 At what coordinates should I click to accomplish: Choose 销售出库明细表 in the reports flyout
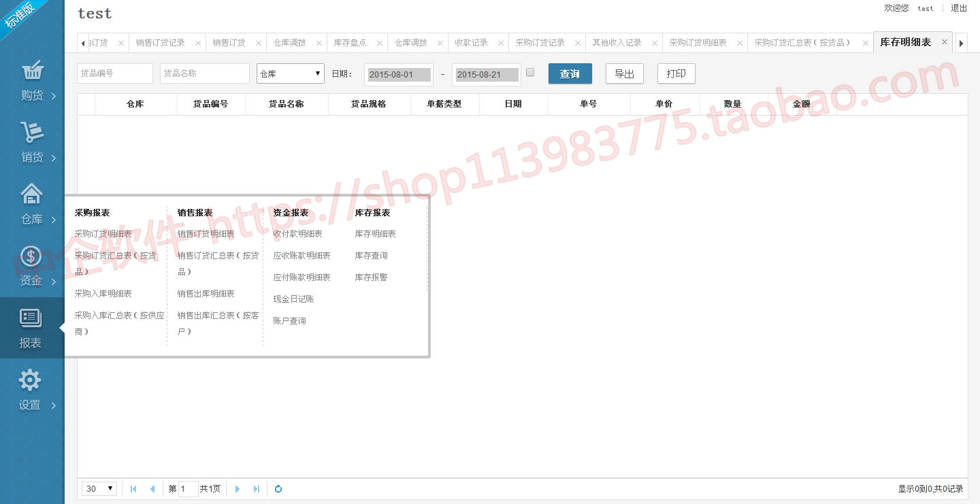(206, 294)
